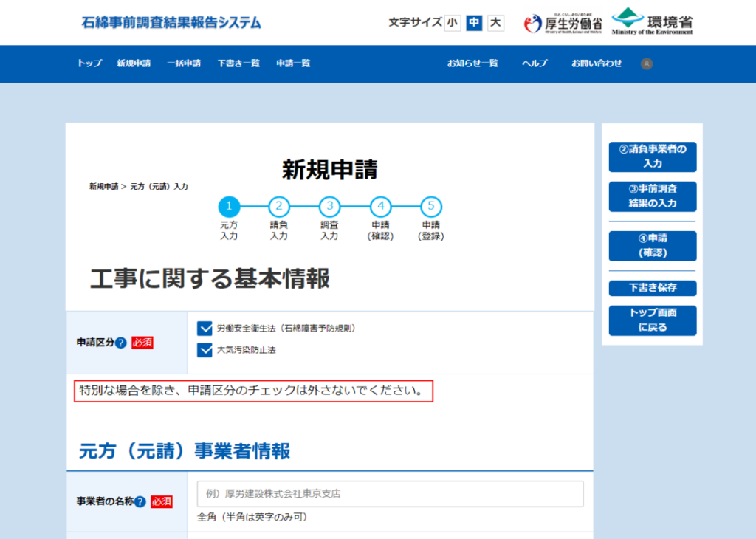The width and height of the screenshot is (756, 539).
Task: Click the 厚生労働省 logo
Action: [563, 23]
